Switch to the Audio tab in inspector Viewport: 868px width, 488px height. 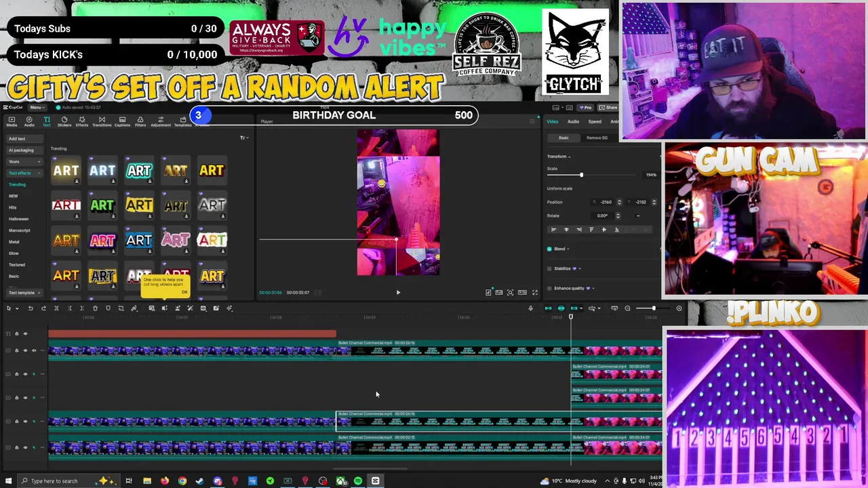(x=573, y=121)
